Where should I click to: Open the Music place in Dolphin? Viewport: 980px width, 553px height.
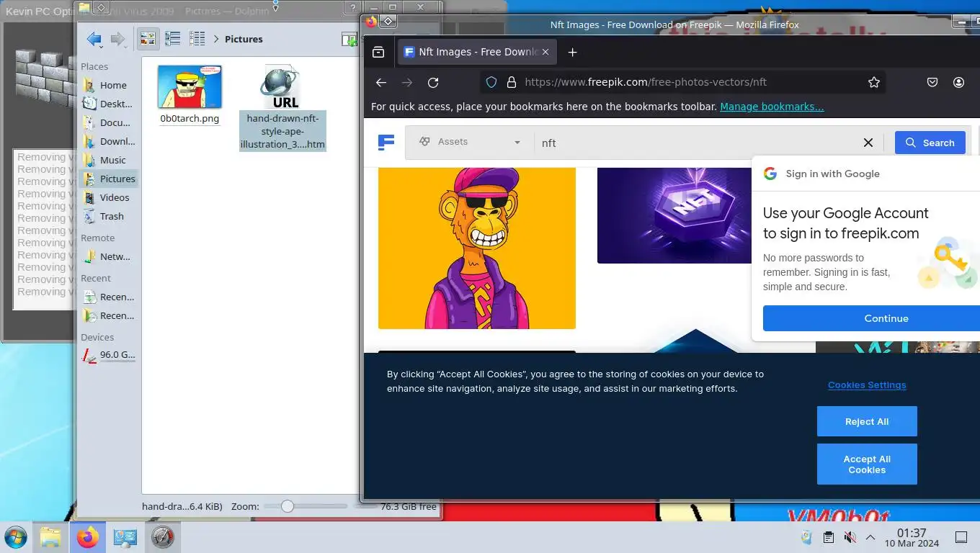click(x=108, y=160)
